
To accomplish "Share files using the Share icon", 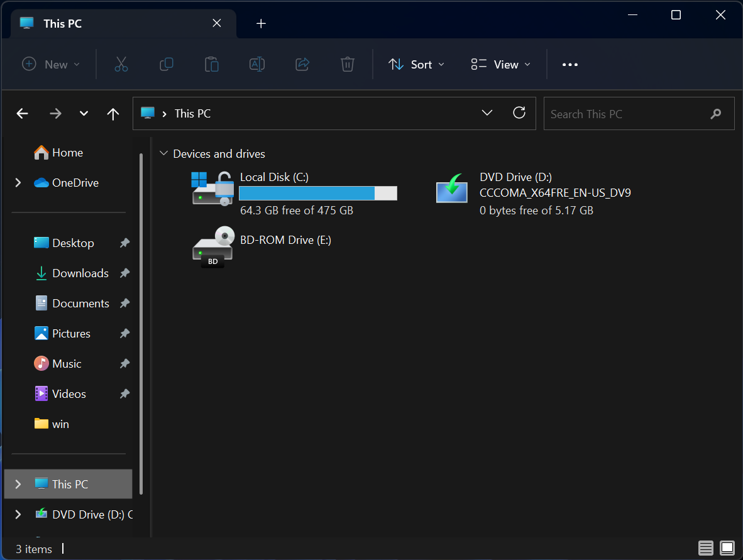I will point(302,64).
